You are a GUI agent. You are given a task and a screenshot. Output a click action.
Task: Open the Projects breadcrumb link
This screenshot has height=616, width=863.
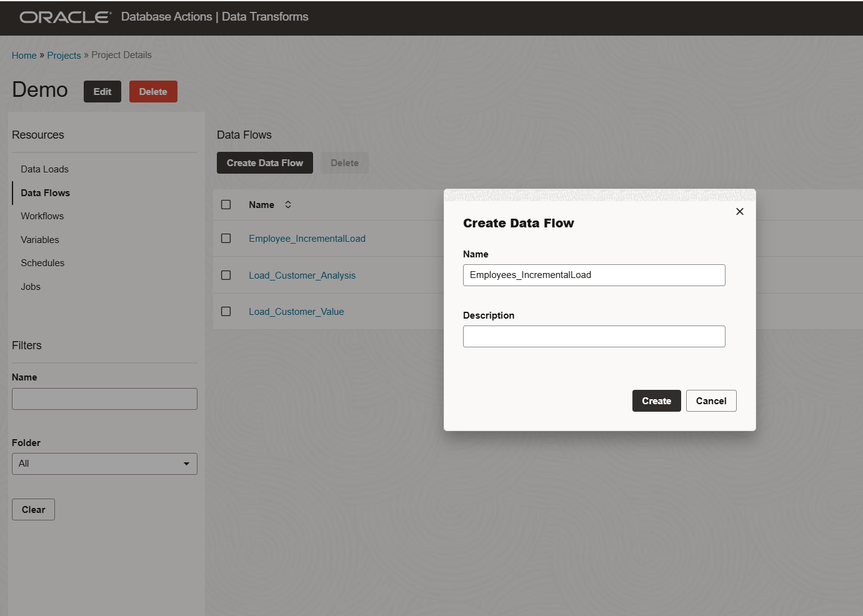click(x=64, y=56)
